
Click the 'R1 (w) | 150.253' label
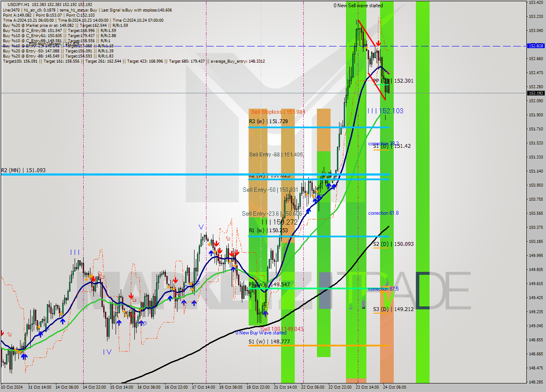coord(268,231)
